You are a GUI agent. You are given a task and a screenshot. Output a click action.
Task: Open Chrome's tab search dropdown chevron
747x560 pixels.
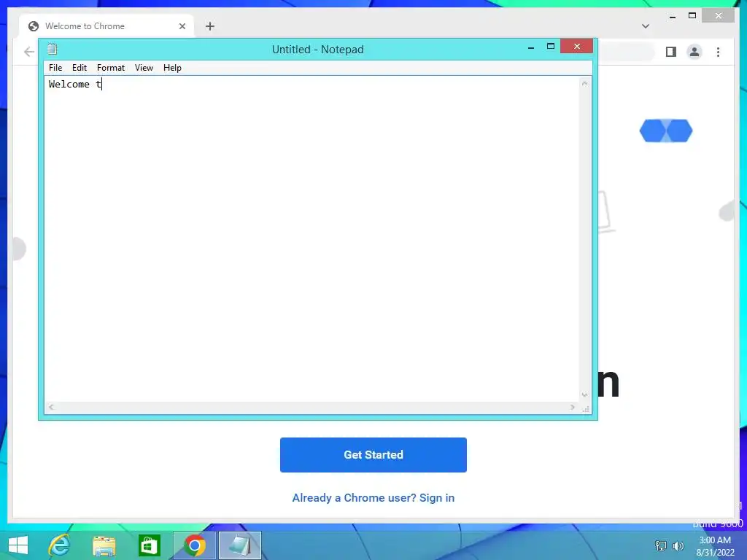(646, 26)
